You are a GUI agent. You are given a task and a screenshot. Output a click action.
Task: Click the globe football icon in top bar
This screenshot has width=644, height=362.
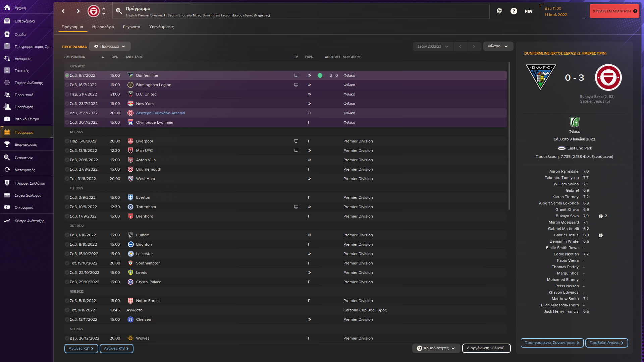(499, 11)
